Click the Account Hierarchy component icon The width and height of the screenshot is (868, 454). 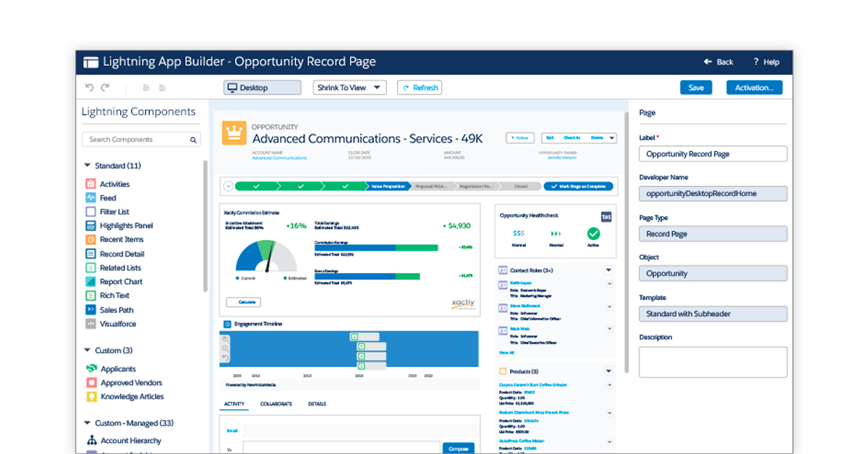coord(91,440)
